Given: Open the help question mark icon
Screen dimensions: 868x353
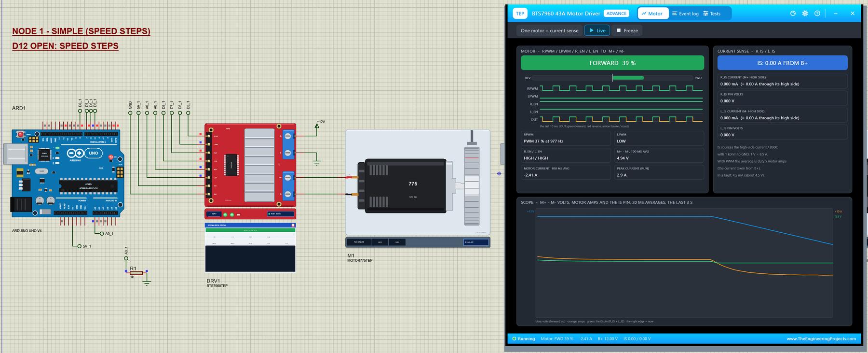Looking at the screenshot, I should click(x=817, y=14).
